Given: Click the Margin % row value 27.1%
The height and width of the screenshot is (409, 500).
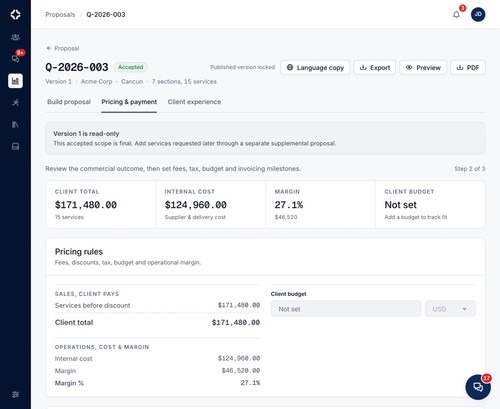Looking at the screenshot, I should point(250,383).
